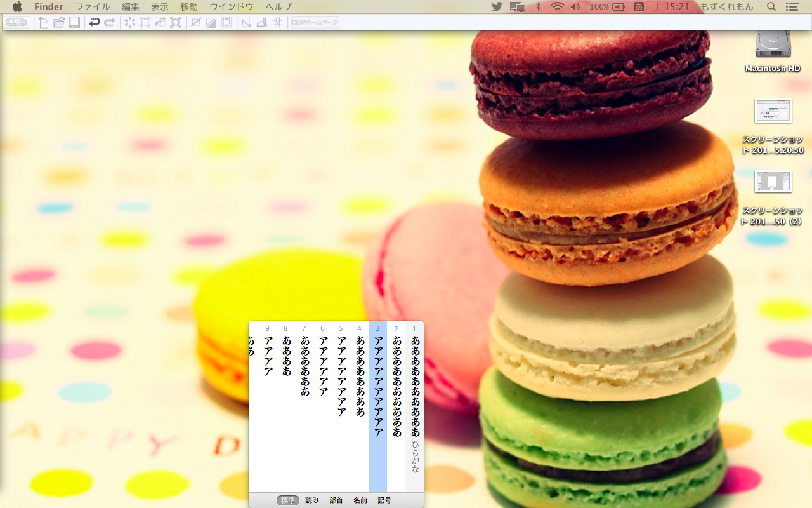Open the ウインドウ menu

click(x=231, y=7)
